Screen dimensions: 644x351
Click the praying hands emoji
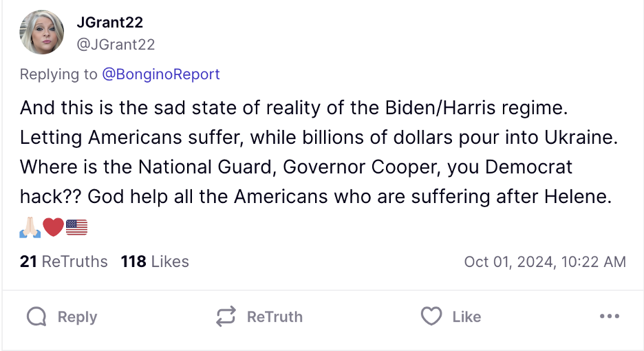(30, 226)
